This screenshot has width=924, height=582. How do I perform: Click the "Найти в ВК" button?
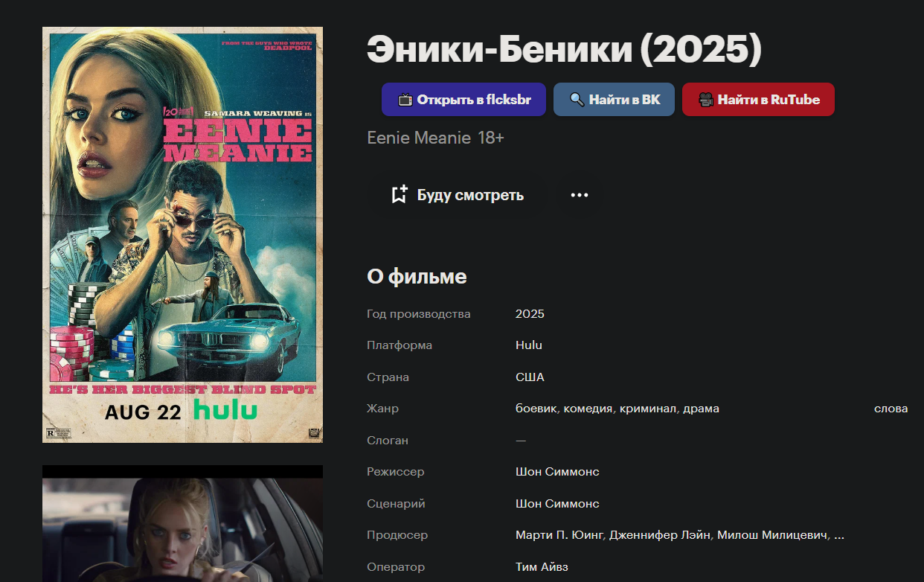(x=614, y=100)
